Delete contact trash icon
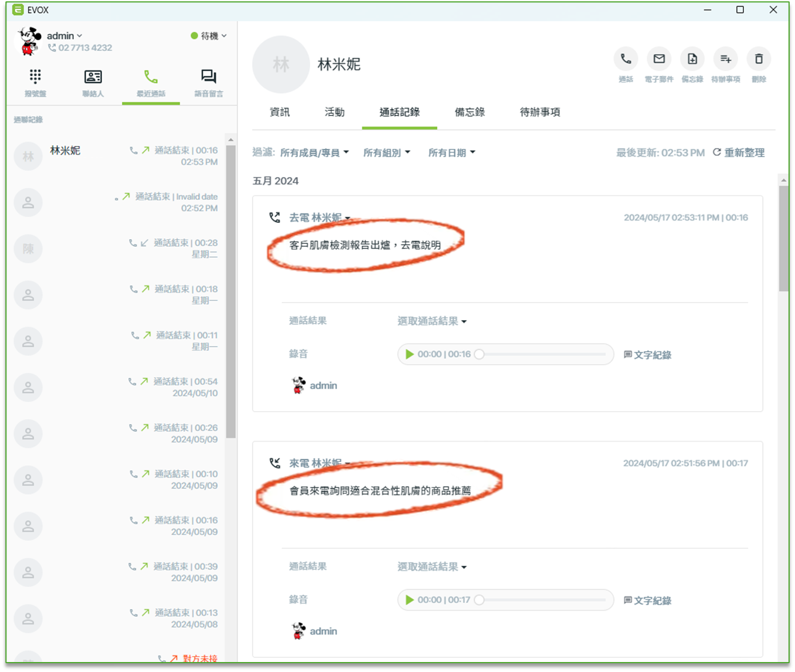 (759, 59)
